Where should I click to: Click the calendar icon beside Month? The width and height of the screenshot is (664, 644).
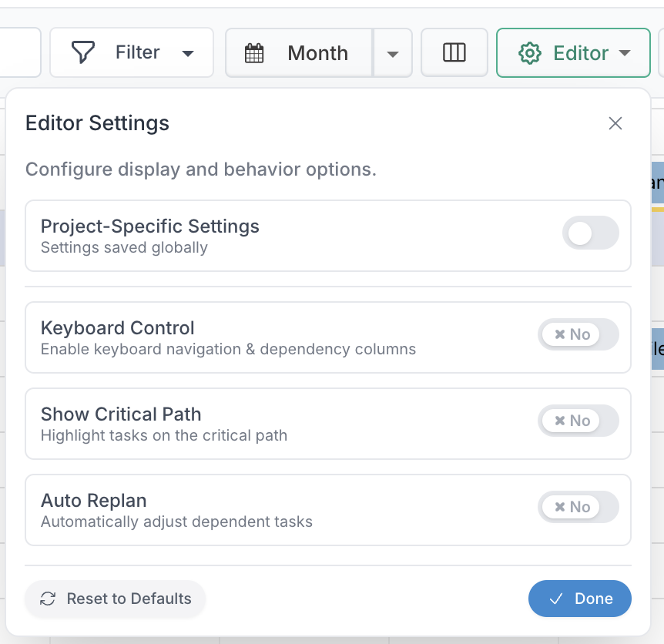pos(254,53)
